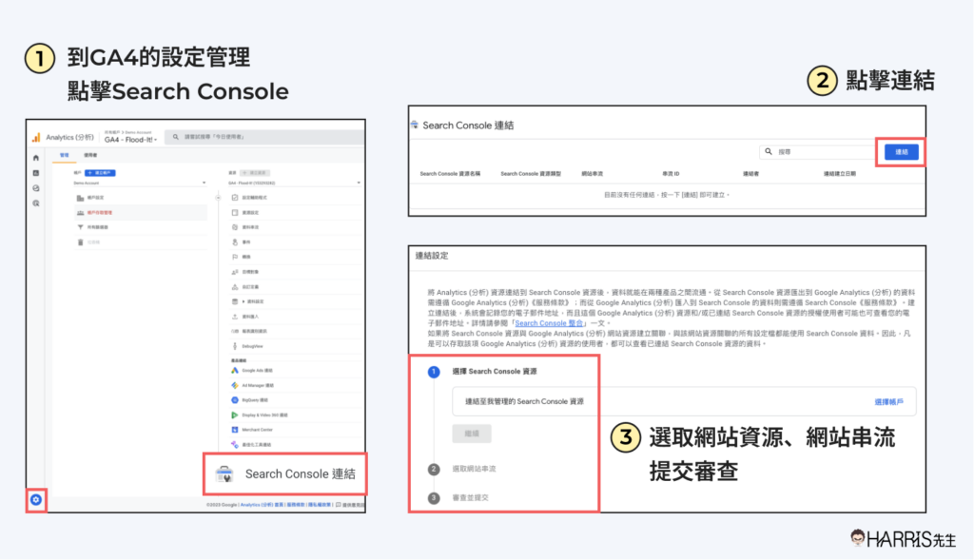Click the Analytics search input field
974x560 pixels.
[265, 137]
